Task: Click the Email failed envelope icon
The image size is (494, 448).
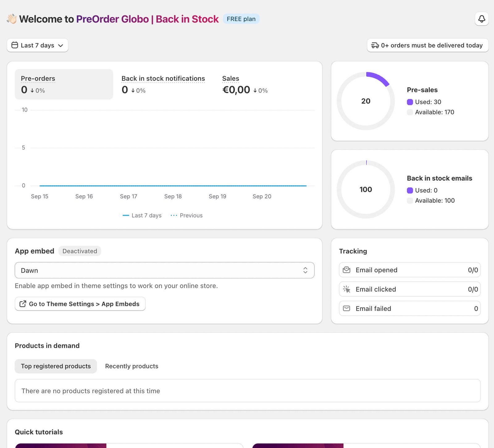Action: (346, 308)
